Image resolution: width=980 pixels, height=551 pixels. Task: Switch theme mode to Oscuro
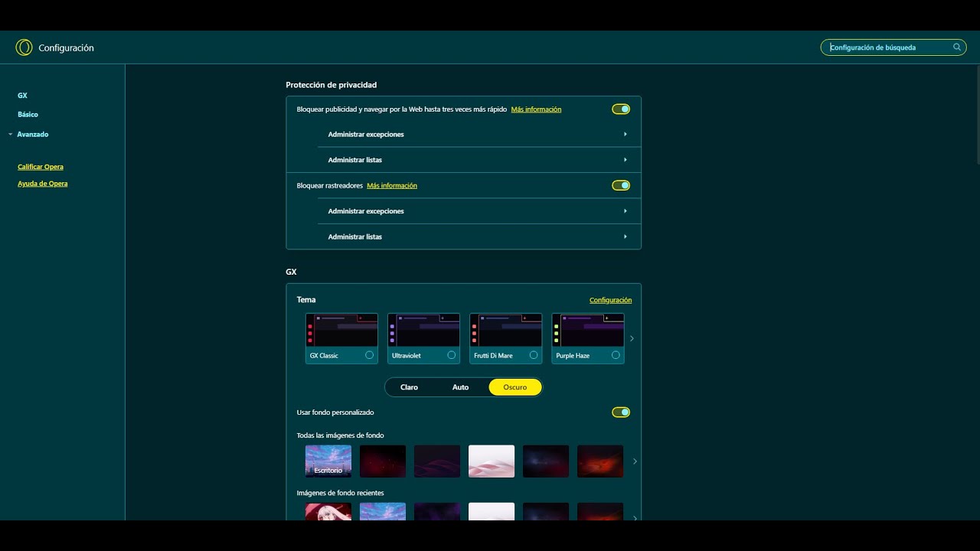515,387
